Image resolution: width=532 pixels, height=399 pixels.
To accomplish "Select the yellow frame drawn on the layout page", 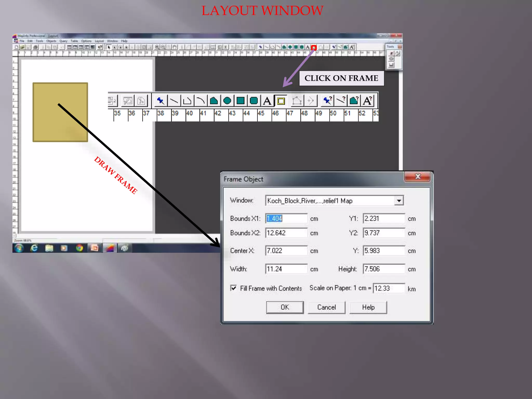I will click(60, 112).
